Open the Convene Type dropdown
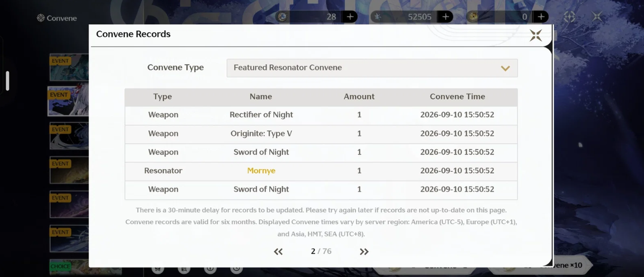The width and height of the screenshot is (644, 277). 372,68
